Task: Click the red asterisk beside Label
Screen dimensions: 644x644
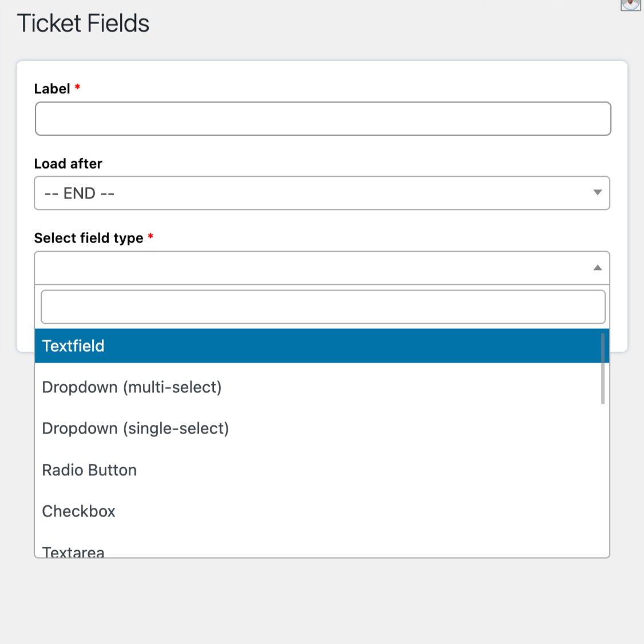Action: [77, 87]
